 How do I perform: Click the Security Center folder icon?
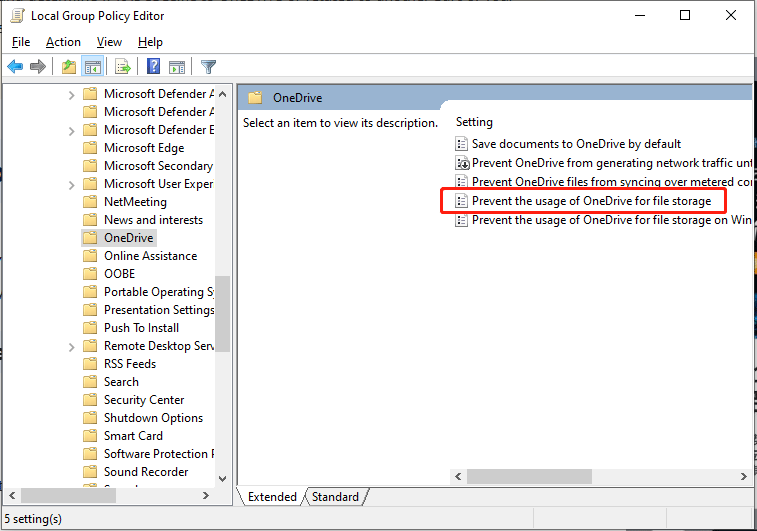point(90,400)
